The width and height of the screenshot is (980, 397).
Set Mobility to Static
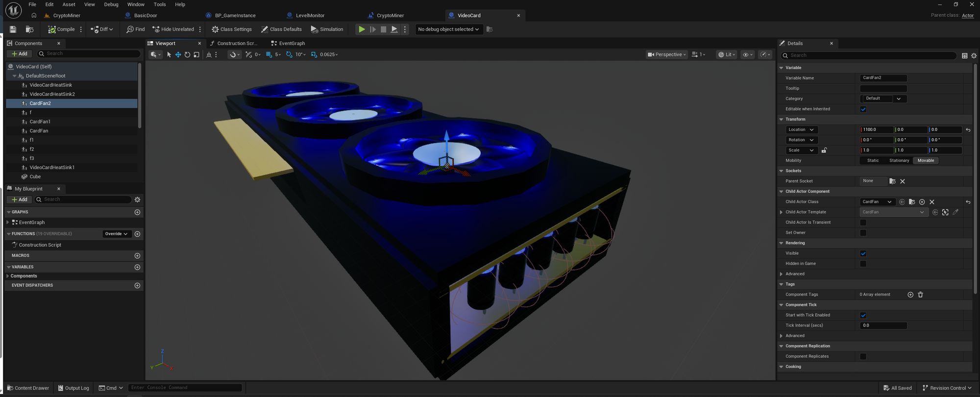point(873,161)
